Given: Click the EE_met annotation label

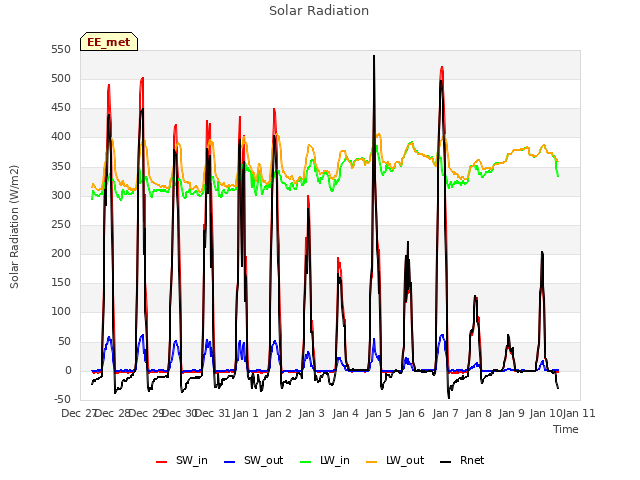Looking at the screenshot, I should click(109, 42).
